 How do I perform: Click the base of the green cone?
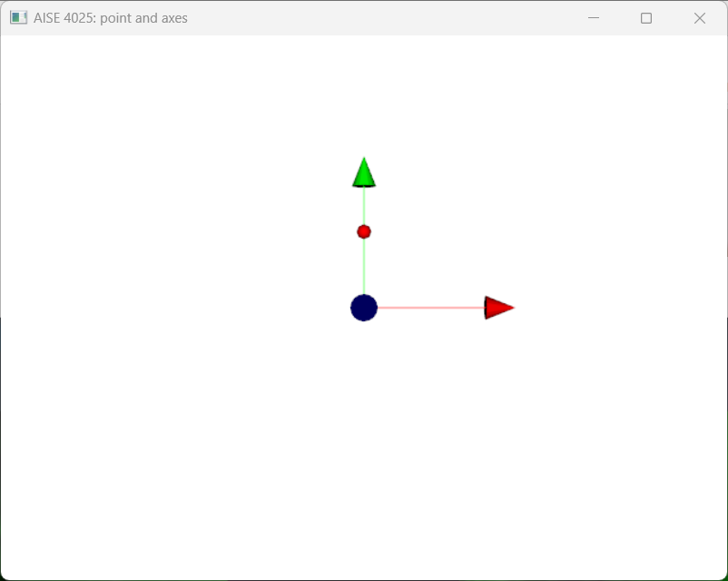(x=363, y=184)
